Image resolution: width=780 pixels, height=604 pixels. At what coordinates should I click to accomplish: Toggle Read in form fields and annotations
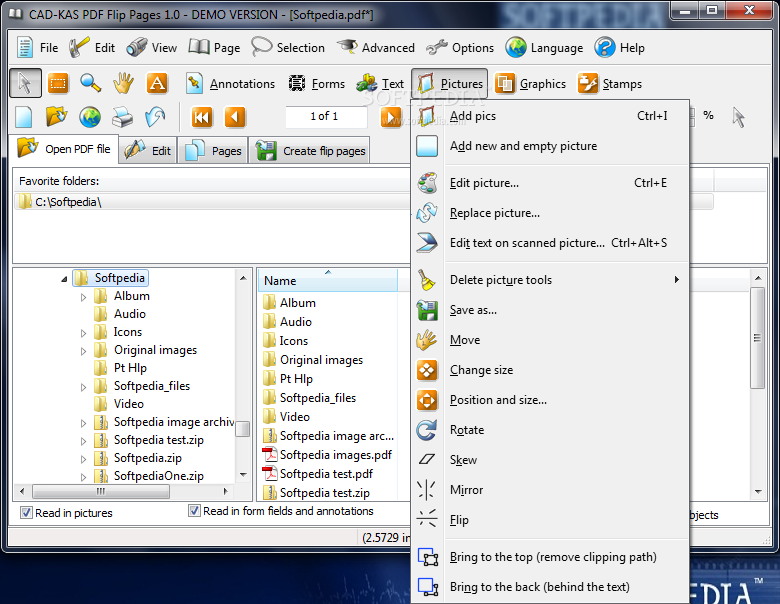point(194,510)
